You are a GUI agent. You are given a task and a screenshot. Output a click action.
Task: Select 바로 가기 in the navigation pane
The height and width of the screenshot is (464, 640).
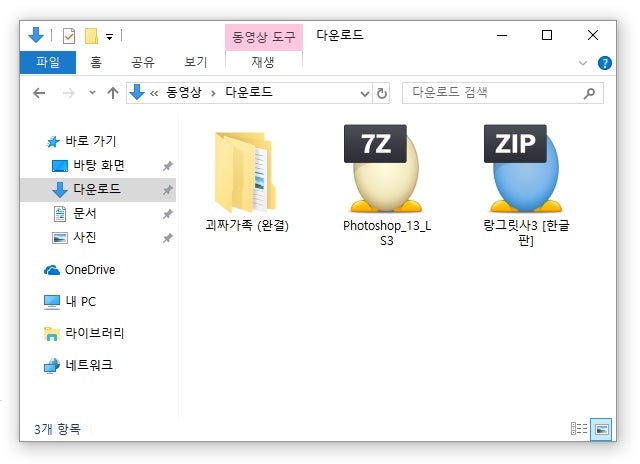tap(91, 141)
